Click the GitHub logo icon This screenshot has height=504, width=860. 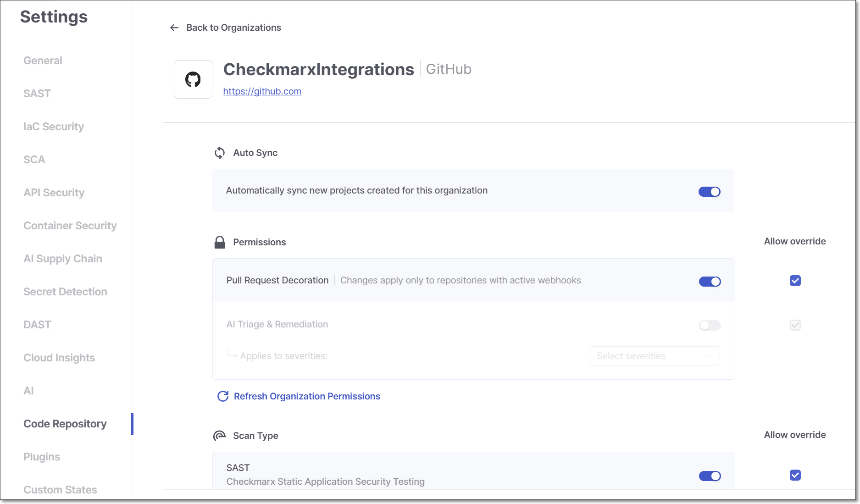(193, 79)
